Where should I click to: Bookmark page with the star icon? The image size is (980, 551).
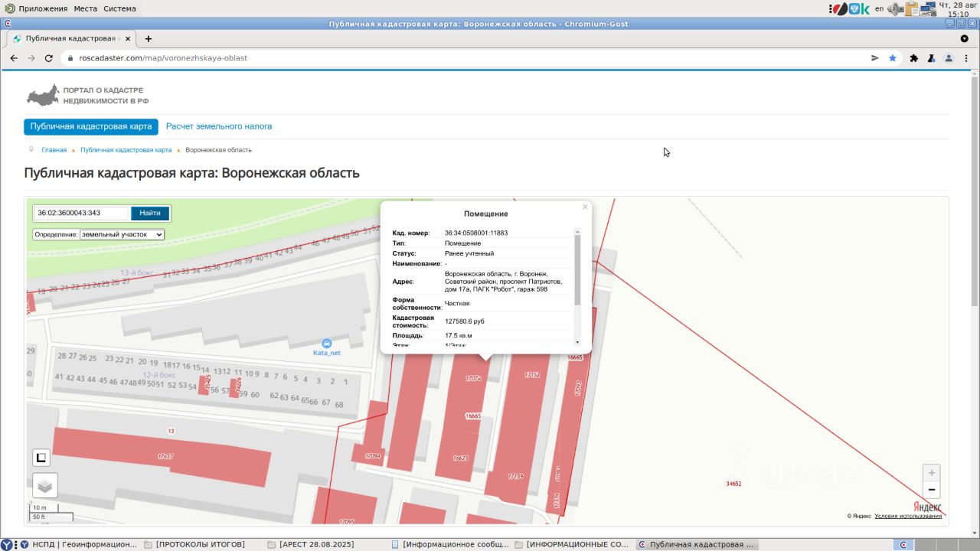click(893, 58)
